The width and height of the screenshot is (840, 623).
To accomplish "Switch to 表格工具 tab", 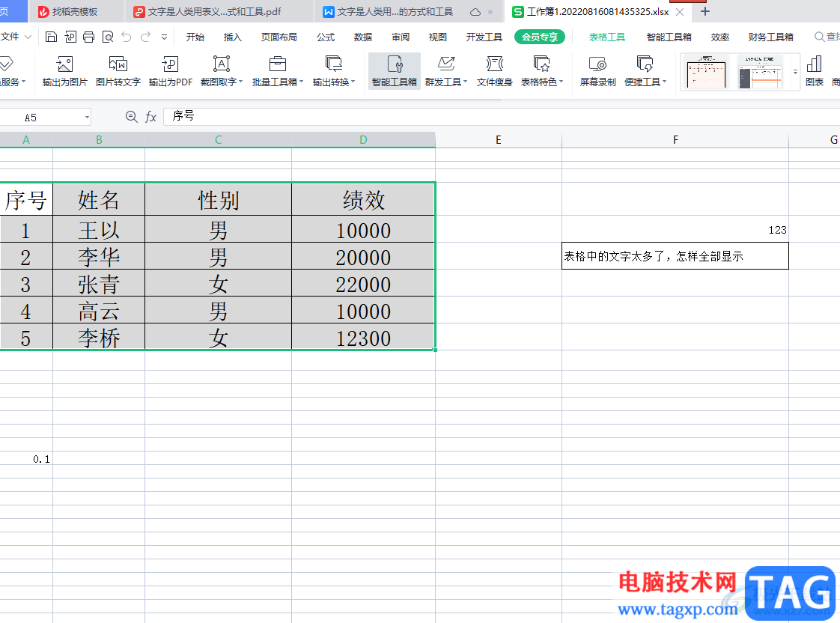I will (x=607, y=37).
